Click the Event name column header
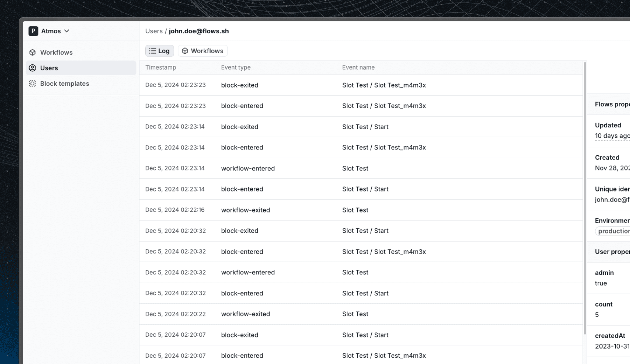The width and height of the screenshot is (630, 364). point(358,67)
